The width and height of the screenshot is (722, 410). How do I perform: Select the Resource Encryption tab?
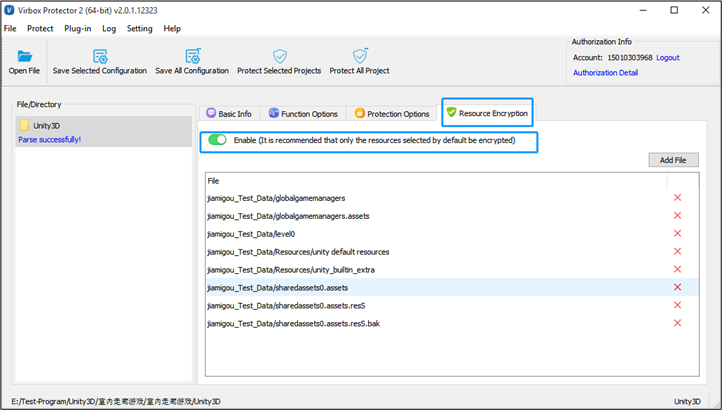pos(487,113)
